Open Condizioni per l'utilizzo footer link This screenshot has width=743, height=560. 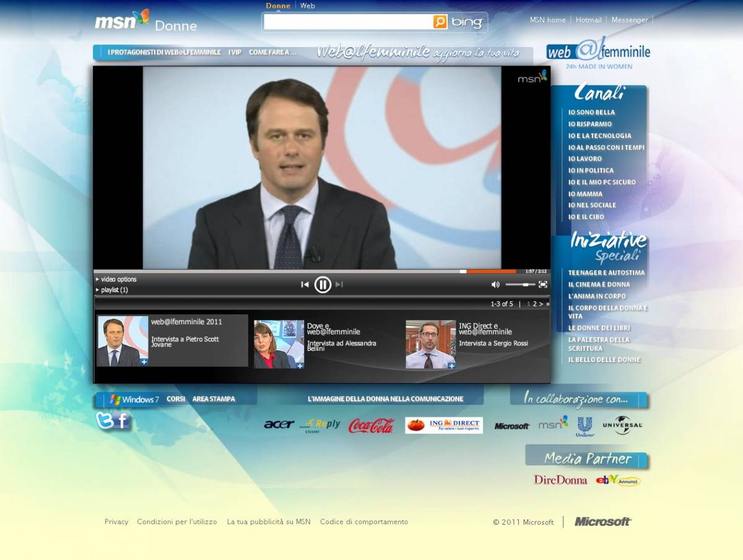(177, 522)
